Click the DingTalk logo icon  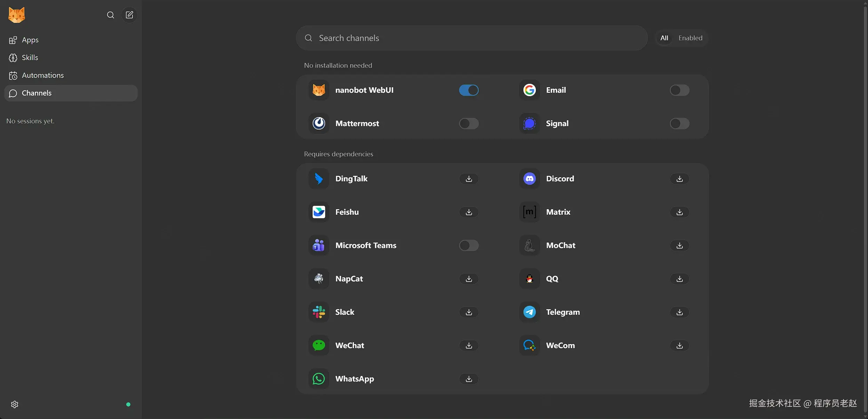319,179
